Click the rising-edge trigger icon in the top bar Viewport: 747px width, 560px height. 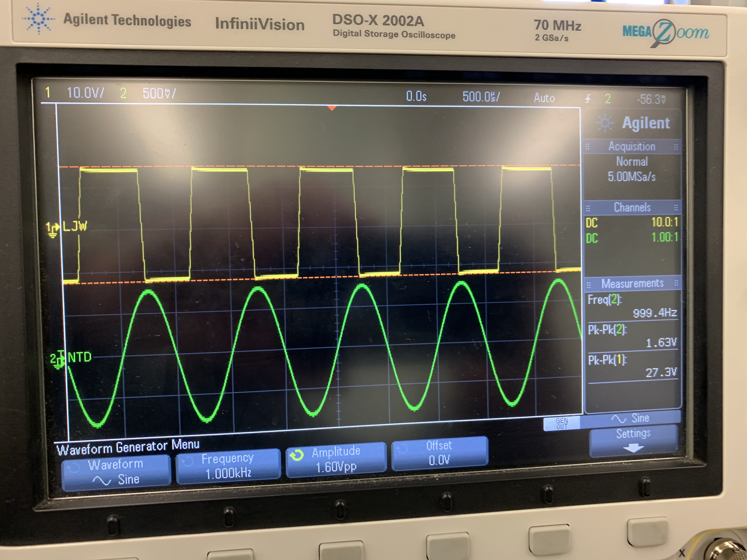point(588,99)
